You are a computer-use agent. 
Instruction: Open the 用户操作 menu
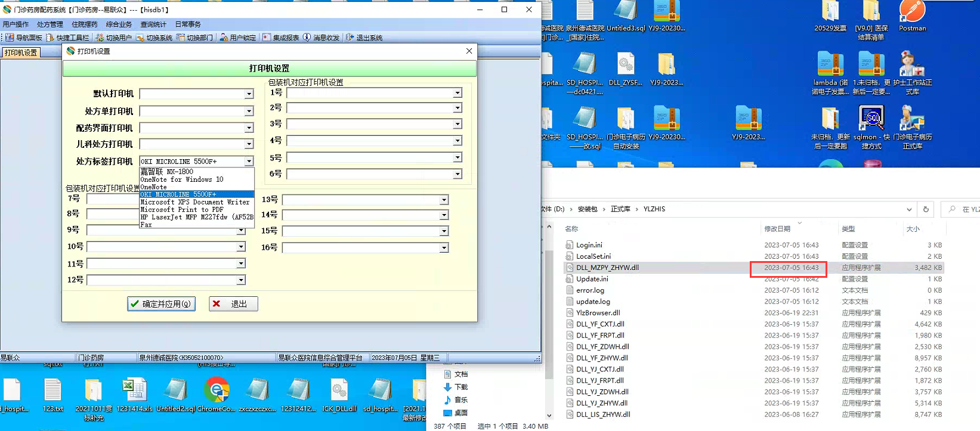coord(16,24)
